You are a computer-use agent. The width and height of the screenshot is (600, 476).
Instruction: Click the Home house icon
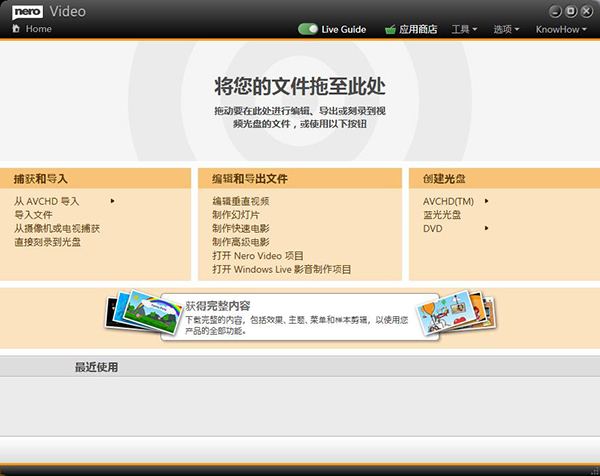(16, 28)
